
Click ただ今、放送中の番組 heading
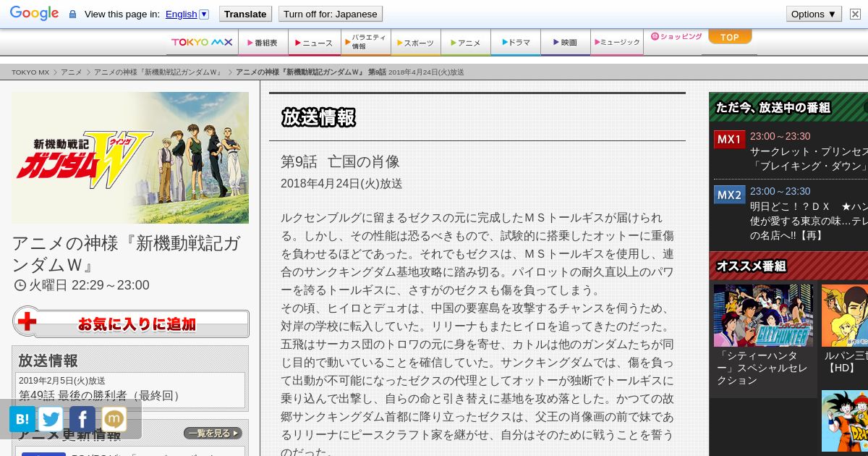[x=773, y=107]
